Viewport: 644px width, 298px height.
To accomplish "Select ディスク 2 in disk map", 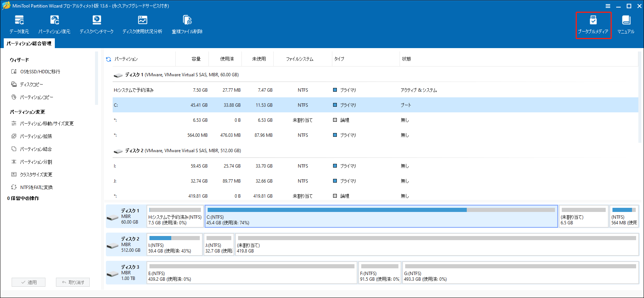I will point(126,245).
